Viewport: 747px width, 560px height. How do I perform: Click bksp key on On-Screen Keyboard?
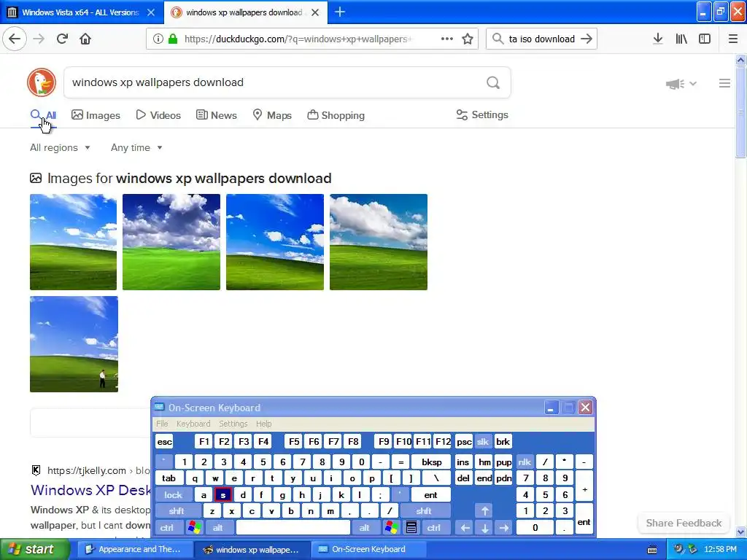click(432, 462)
